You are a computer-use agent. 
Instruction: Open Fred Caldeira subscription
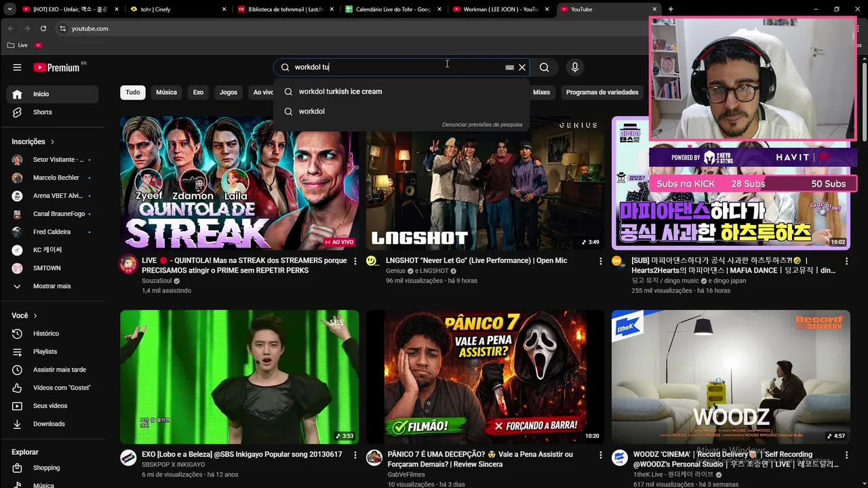52,232
